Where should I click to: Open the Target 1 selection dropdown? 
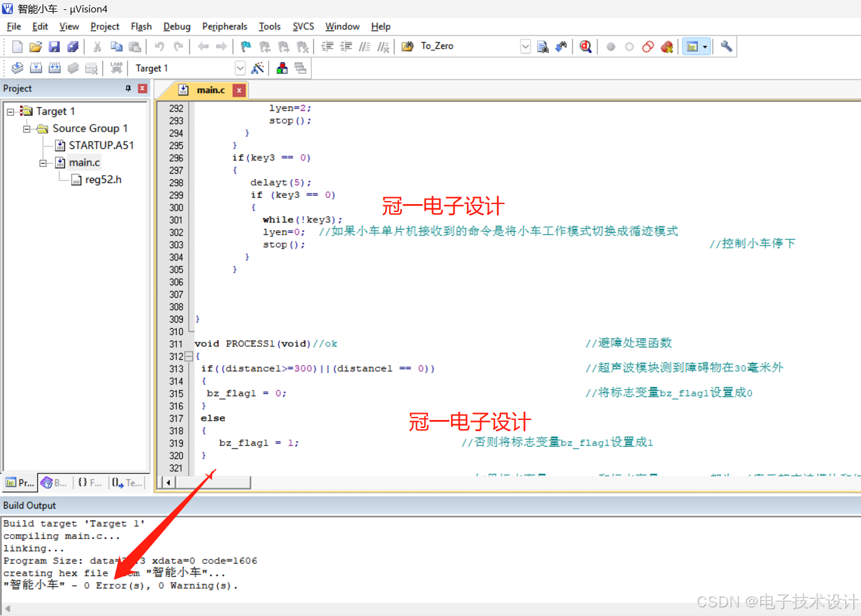point(240,68)
